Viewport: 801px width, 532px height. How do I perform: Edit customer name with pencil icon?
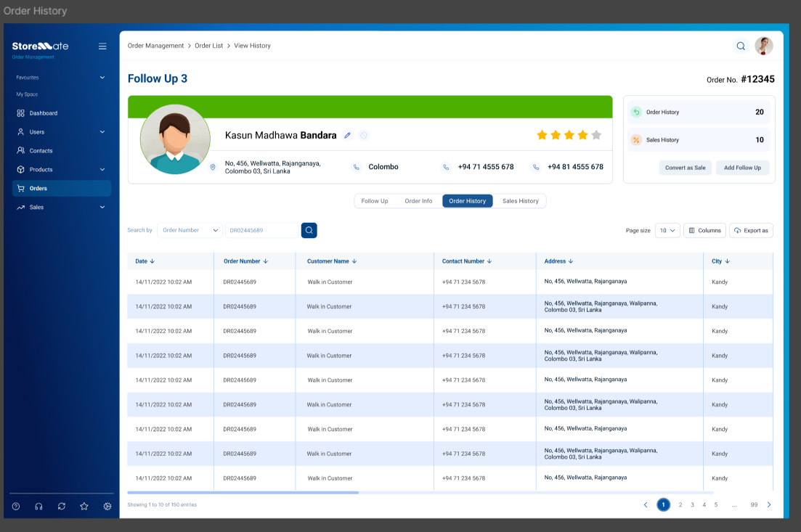[347, 135]
